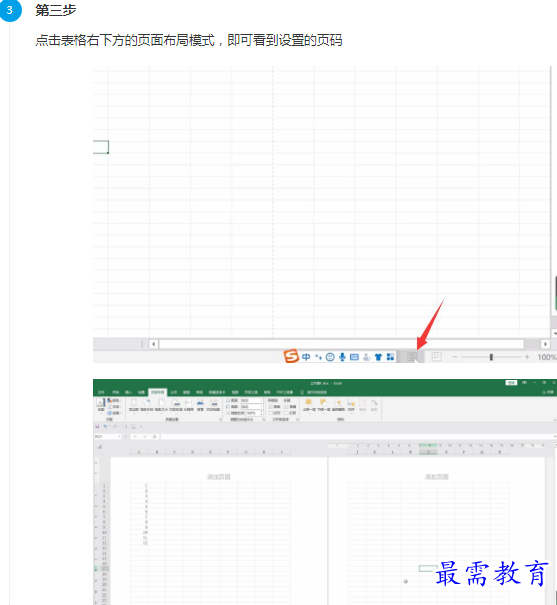Switch to the 插入 Insert ribbon tab
The image size is (557, 605).
128,392
